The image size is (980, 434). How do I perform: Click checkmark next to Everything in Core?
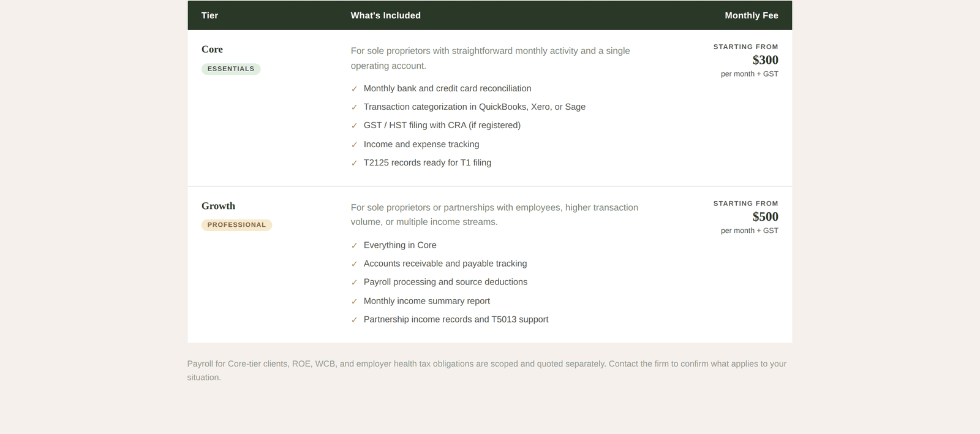tap(354, 245)
